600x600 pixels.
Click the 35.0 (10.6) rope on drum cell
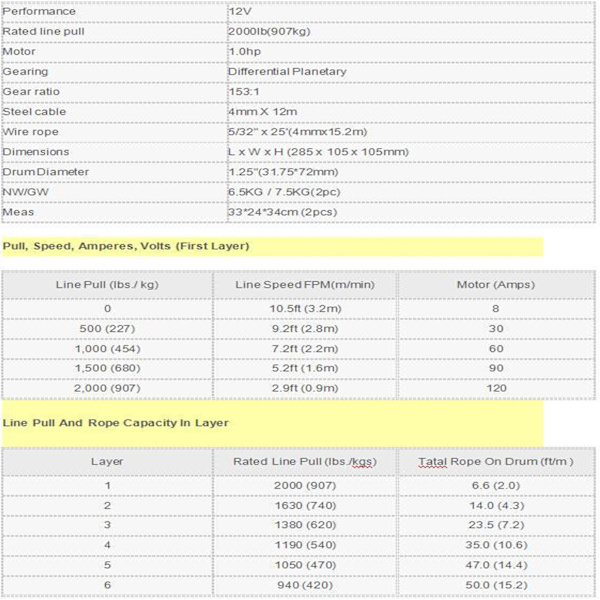click(496, 545)
